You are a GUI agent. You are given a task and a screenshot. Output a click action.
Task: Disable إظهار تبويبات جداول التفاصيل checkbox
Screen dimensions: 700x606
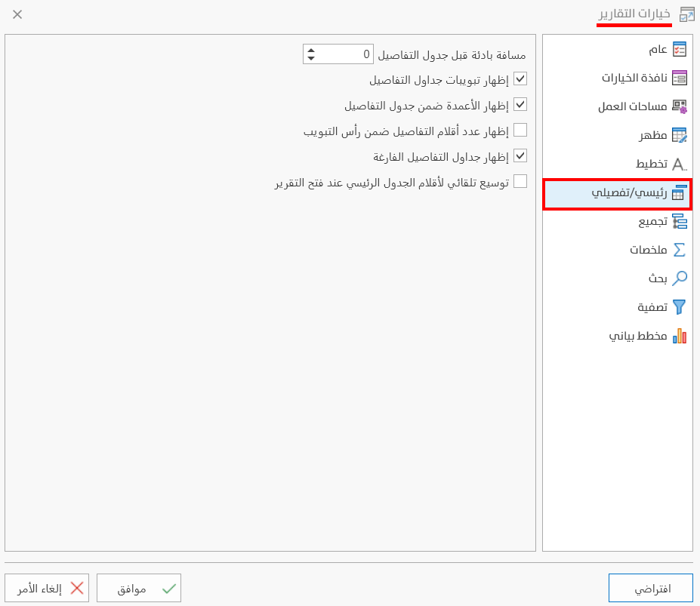(520, 78)
